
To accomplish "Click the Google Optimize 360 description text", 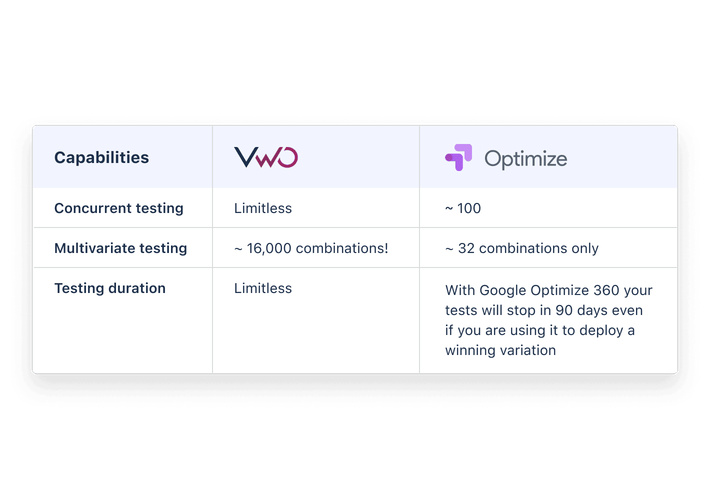I will (548, 320).
